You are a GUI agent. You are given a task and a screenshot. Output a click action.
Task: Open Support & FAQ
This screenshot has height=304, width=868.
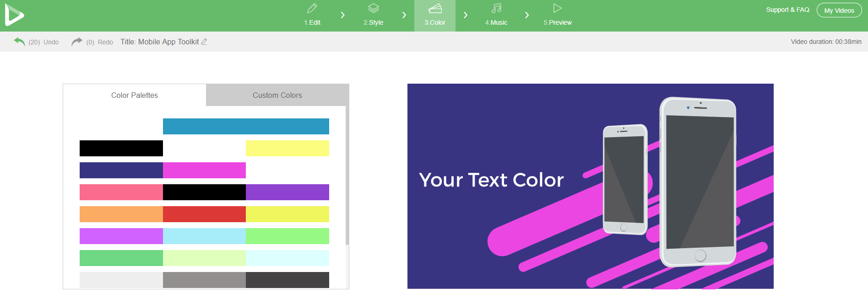pyautogui.click(x=787, y=10)
